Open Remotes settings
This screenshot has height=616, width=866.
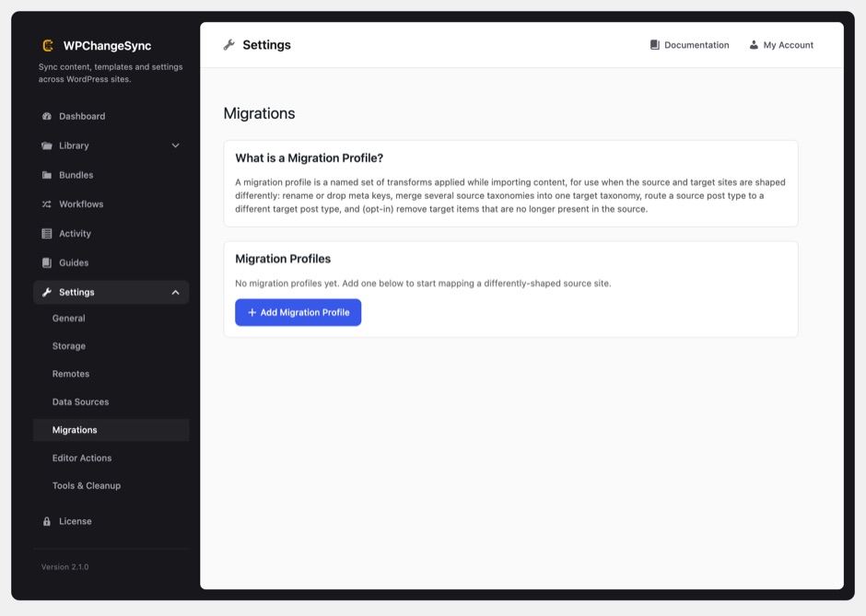tap(111, 374)
